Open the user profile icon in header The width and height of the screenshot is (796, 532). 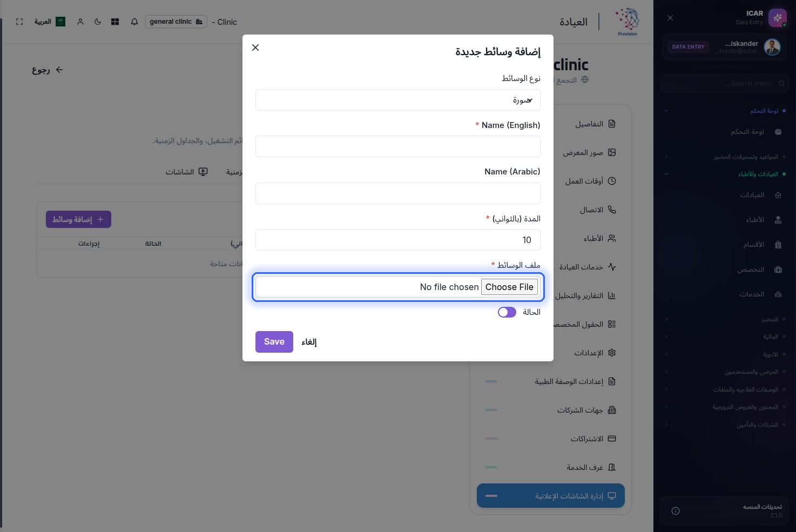[x=80, y=22]
